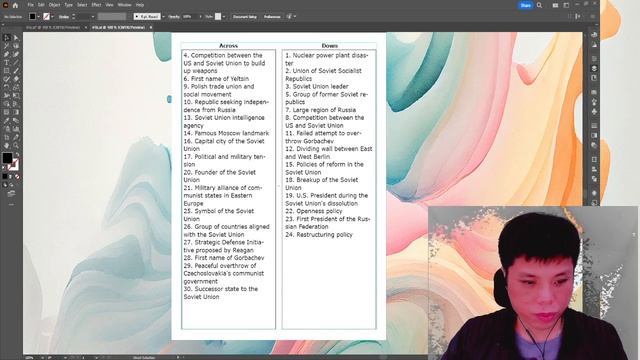Click the Home icon

(16, 5)
